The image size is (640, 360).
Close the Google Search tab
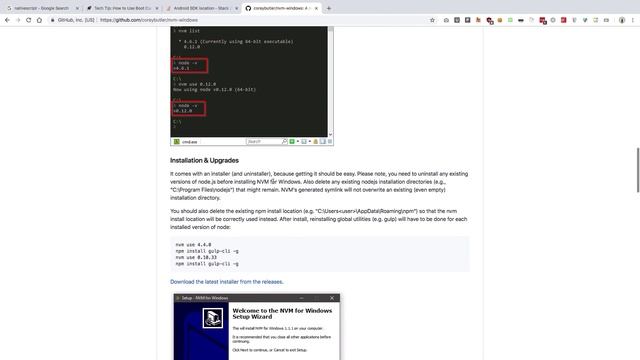click(x=77, y=8)
